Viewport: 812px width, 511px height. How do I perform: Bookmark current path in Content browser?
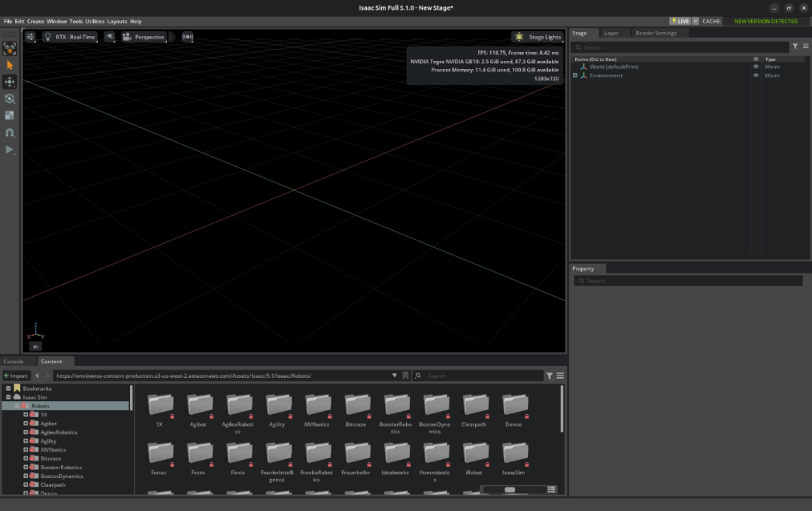405,376
